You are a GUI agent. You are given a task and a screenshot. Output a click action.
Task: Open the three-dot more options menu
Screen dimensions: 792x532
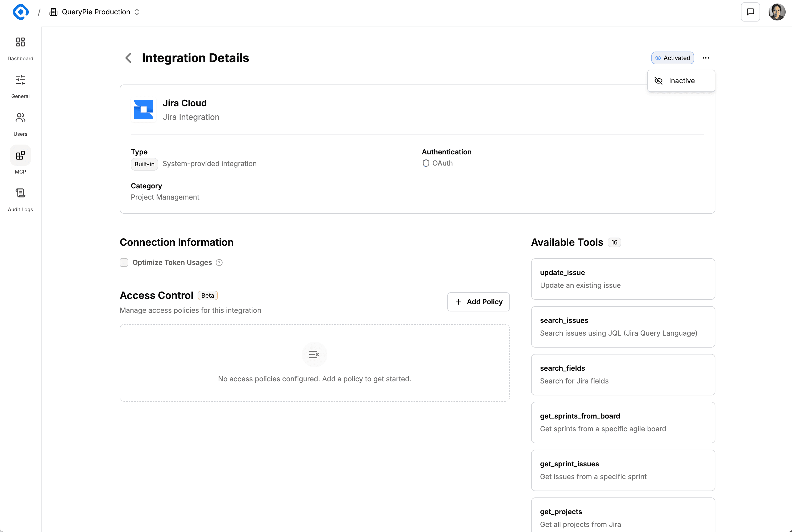(706, 58)
